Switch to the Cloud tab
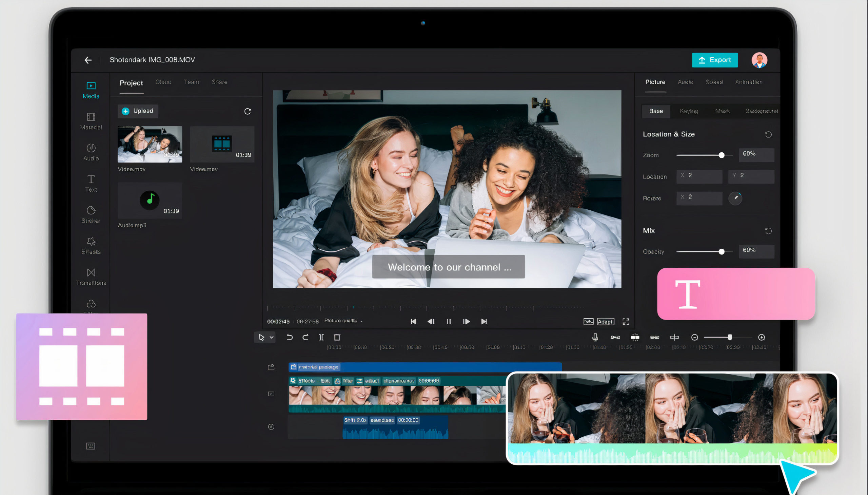 coord(163,82)
